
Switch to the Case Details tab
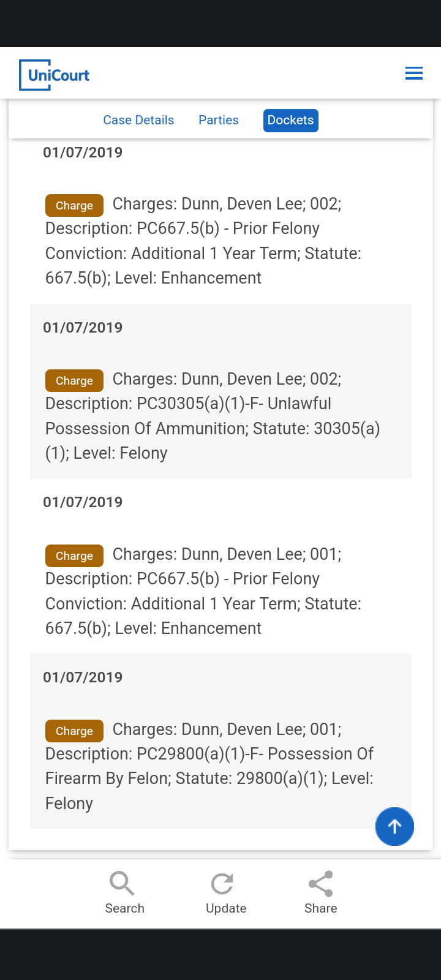pos(138,120)
